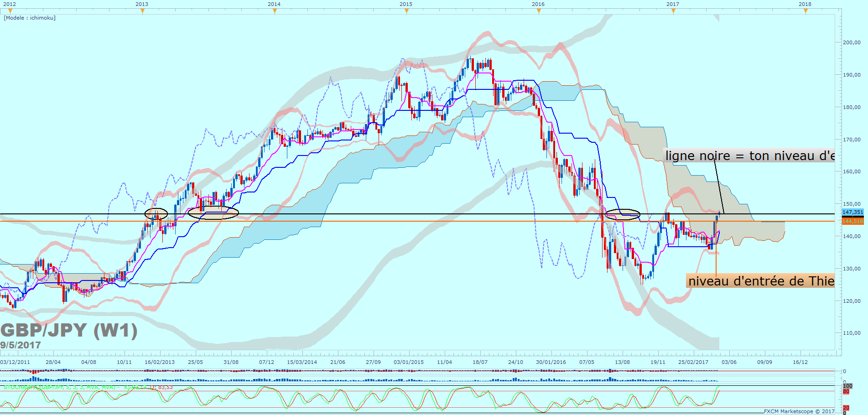Click the orange triangle marker under 2017
The image size is (868, 415).
pyautogui.click(x=673, y=11)
